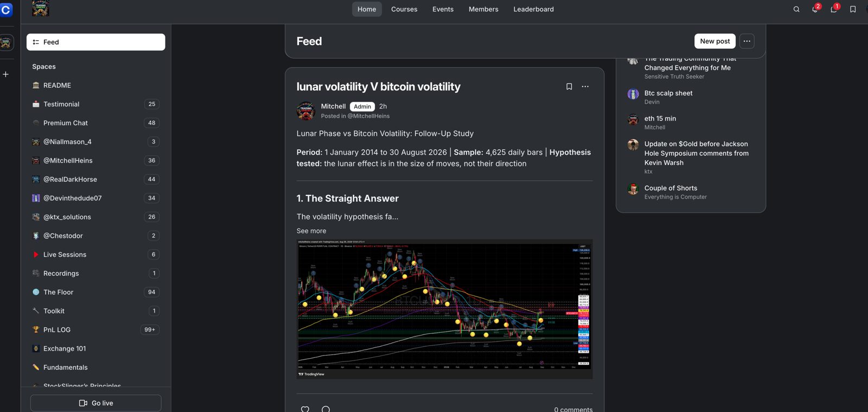Click Admin badge next to Mitchell
868x412 pixels.
click(x=362, y=107)
